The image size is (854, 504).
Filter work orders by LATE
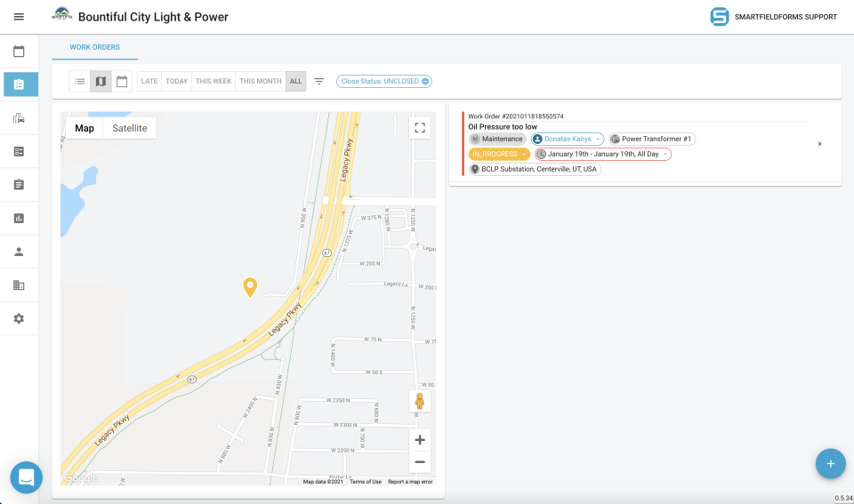coord(149,81)
